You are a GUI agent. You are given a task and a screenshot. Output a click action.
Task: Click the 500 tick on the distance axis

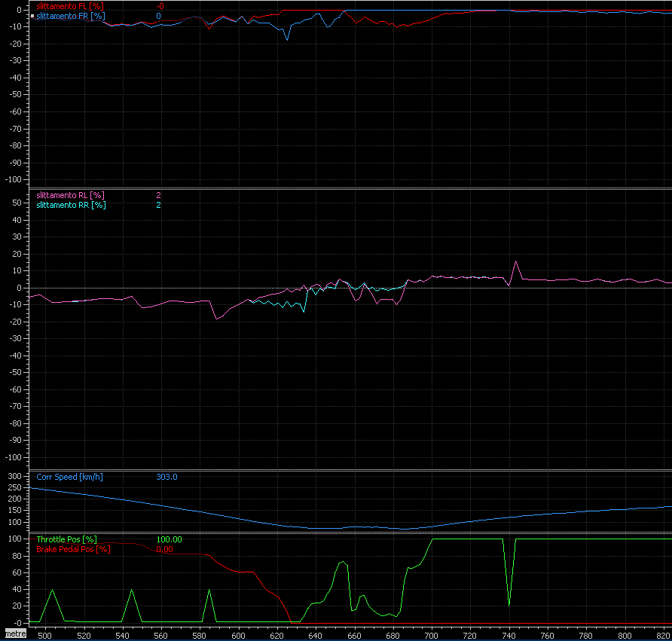point(44,636)
